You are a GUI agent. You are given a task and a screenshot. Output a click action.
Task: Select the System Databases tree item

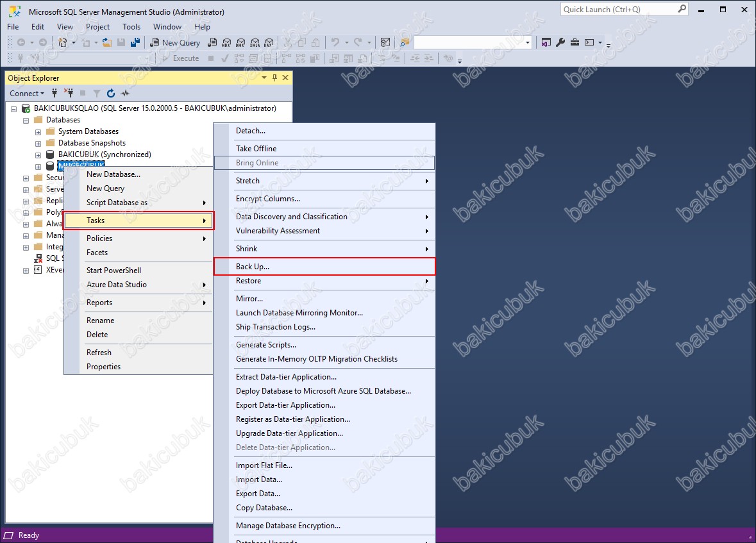88,131
